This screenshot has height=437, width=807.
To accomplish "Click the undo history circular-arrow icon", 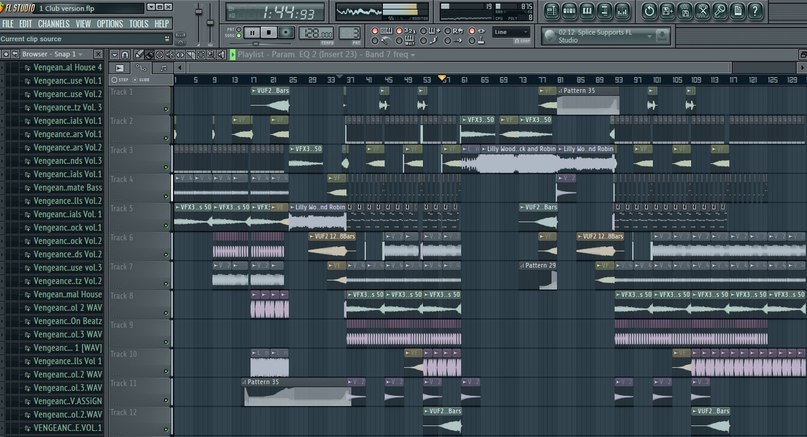I will pyautogui.click(x=649, y=11).
